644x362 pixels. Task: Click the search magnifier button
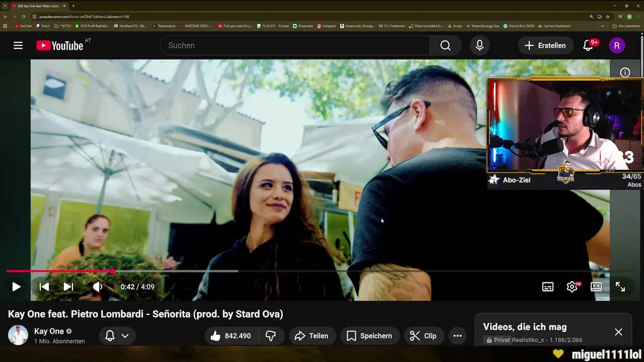coord(445,45)
